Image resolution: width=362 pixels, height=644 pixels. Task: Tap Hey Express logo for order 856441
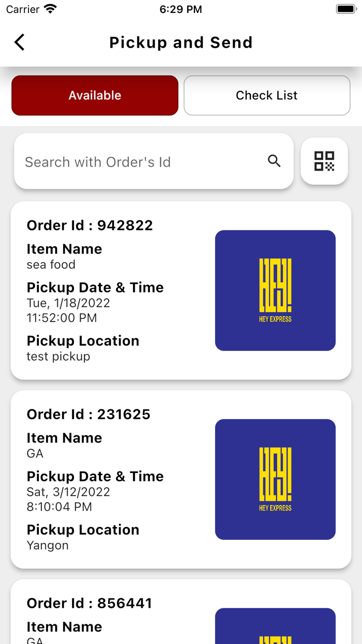click(x=275, y=626)
